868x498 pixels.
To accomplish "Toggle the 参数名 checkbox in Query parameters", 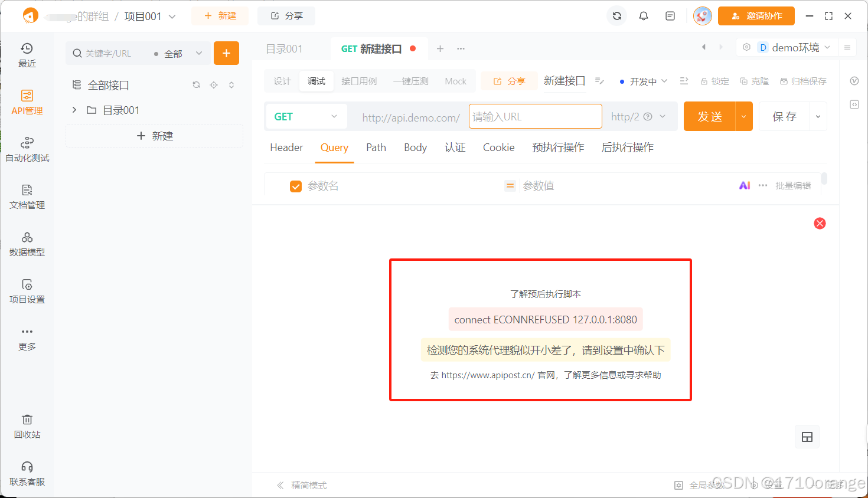I will [295, 186].
